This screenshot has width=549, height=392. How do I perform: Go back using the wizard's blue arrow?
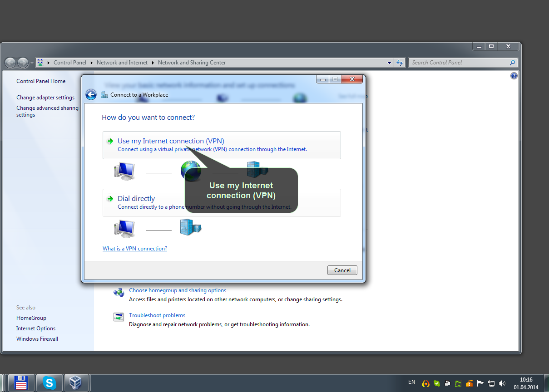click(91, 94)
